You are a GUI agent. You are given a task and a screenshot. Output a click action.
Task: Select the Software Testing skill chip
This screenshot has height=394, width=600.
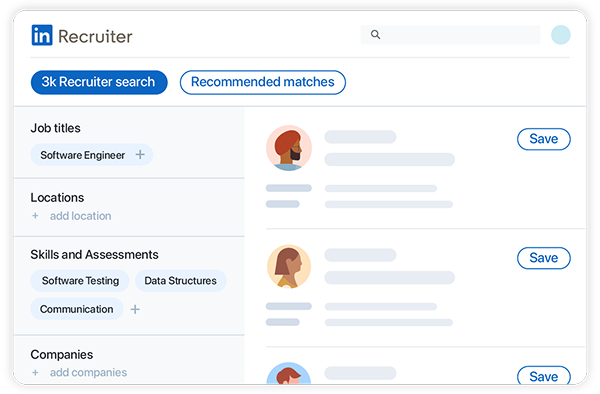coord(80,281)
